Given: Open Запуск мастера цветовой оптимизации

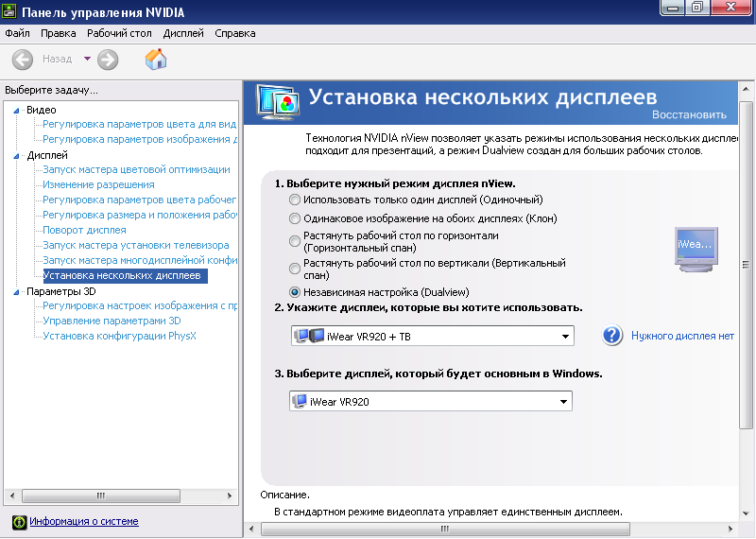Looking at the screenshot, I should coord(136,169).
